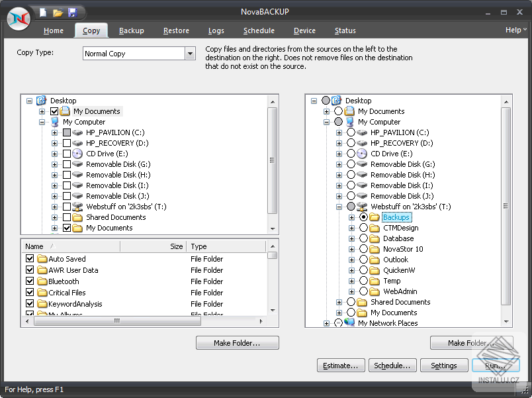
Task: Click the Schedule... button
Action: click(x=392, y=366)
